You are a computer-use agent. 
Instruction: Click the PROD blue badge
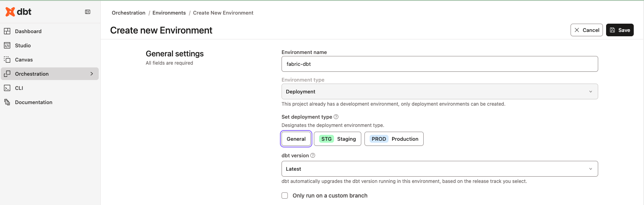click(x=379, y=139)
